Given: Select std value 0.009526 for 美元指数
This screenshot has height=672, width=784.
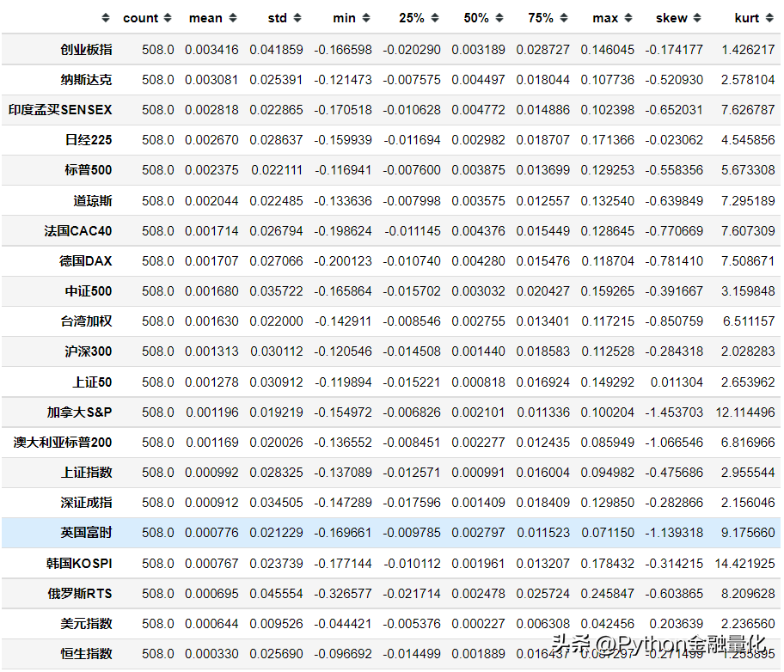Looking at the screenshot, I should tap(277, 624).
